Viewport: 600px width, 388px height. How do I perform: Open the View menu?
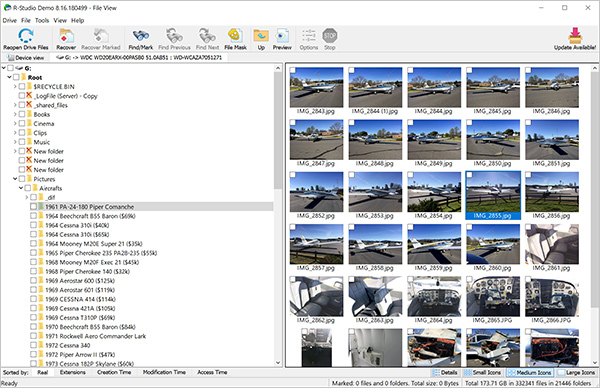tap(60, 20)
